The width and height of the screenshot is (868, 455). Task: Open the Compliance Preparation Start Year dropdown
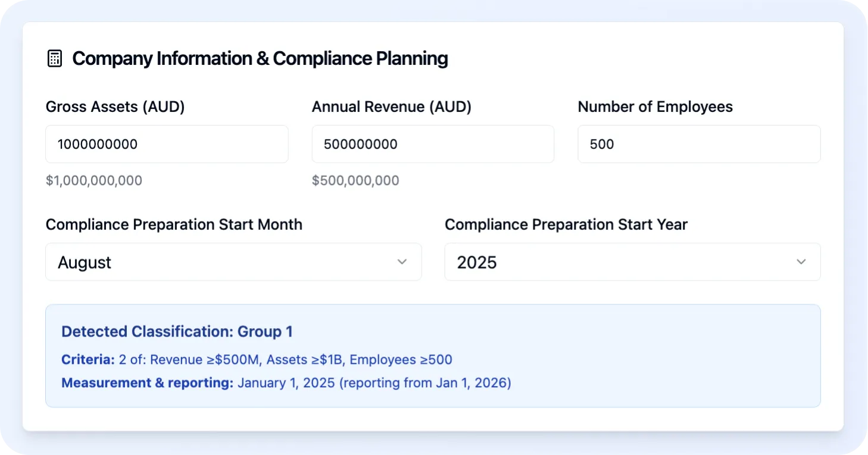[632, 262]
